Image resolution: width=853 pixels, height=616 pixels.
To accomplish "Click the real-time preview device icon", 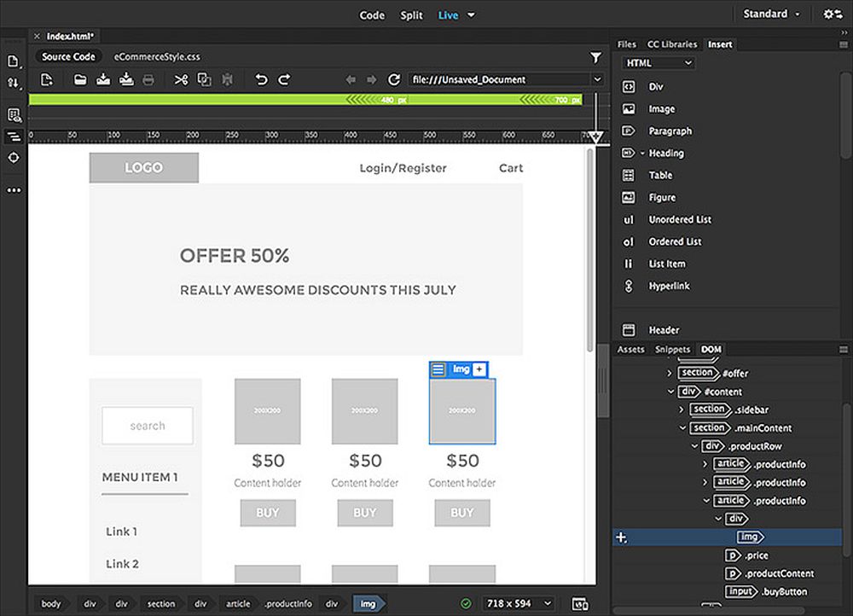I will (x=580, y=604).
